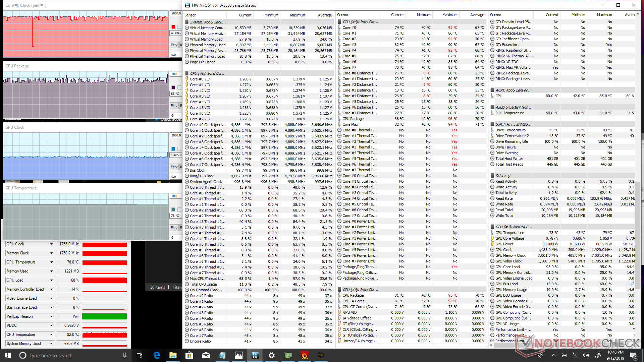The height and width of the screenshot is (362, 644).
Task: Click the FurMark icon in the taskbar
Action: 304,355
